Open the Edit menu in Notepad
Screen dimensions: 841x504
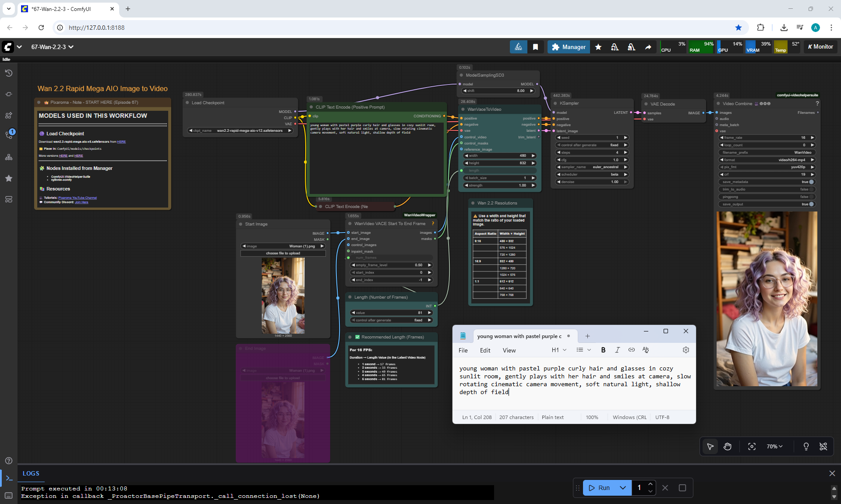(485, 350)
